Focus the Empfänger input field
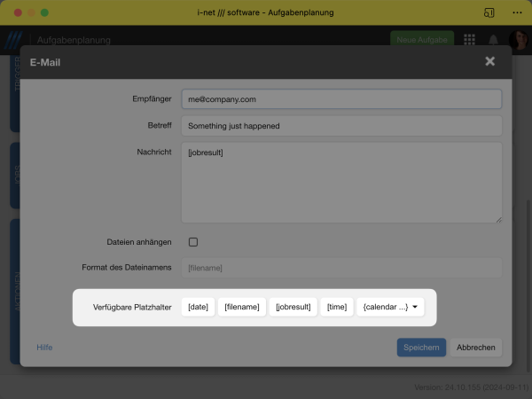Image resolution: width=532 pixels, height=399 pixels. pyautogui.click(x=341, y=99)
